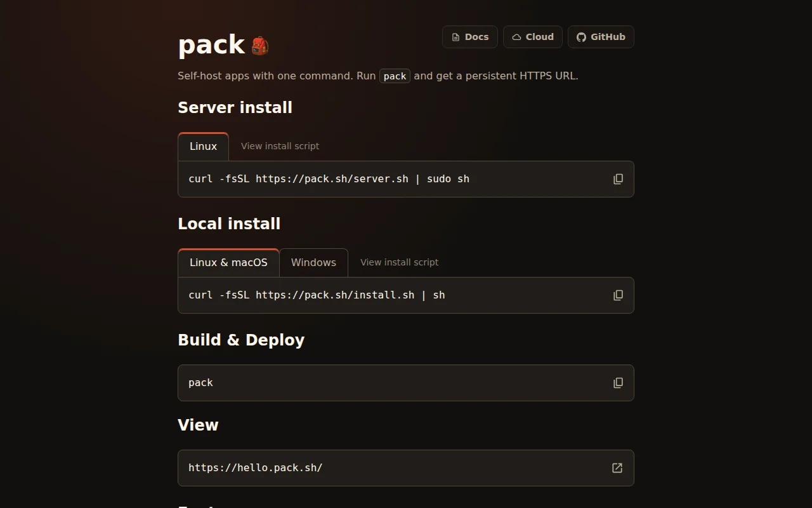Click the Local install heading

pyautogui.click(x=229, y=224)
